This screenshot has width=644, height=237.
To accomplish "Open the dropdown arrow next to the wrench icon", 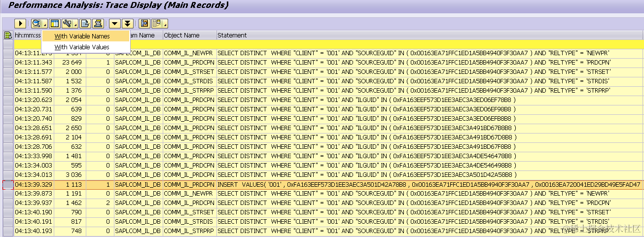I will [x=75, y=24].
